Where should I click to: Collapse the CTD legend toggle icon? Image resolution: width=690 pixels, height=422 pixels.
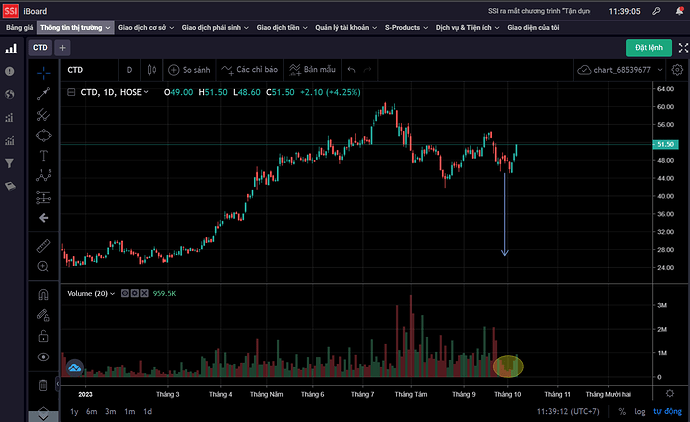71,92
